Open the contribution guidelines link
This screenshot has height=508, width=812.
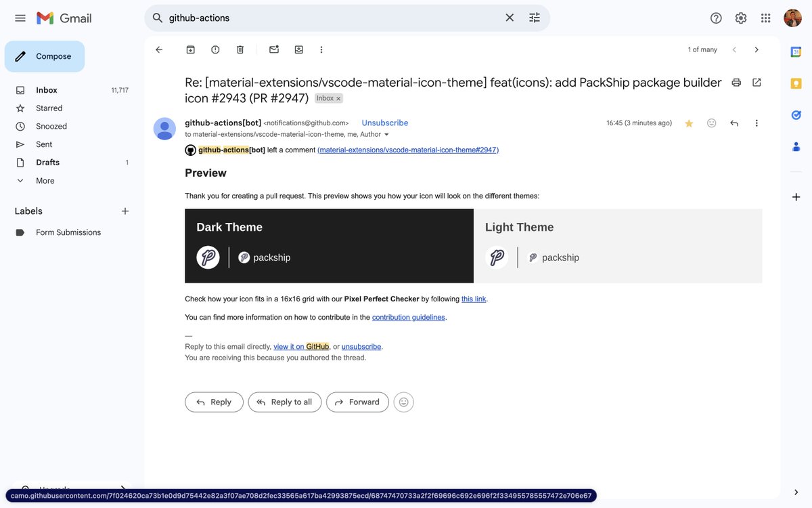409,317
